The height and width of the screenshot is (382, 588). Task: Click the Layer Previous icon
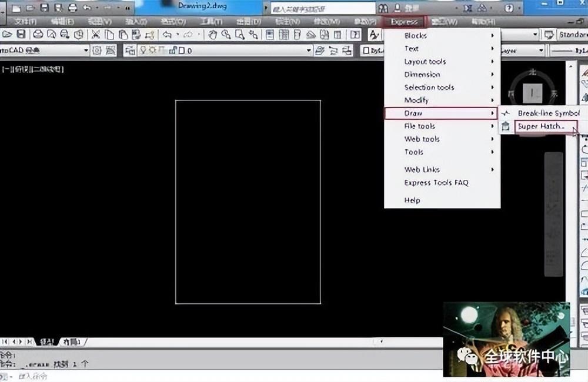pos(333,50)
